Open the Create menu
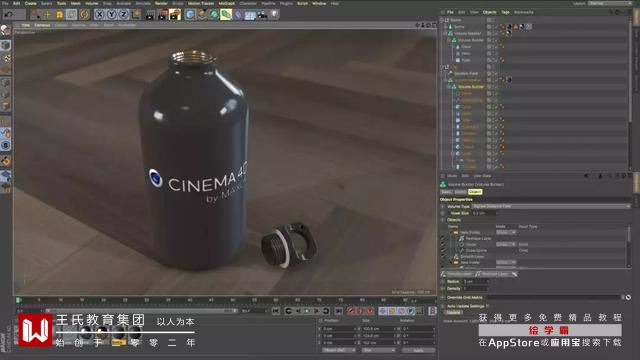Screen dimensions: 640x360 click(31, 3)
